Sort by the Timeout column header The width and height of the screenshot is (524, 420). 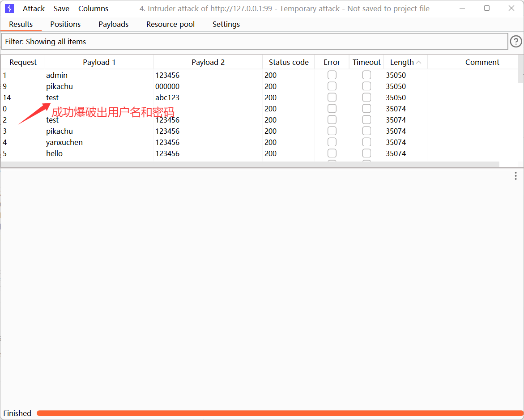coord(366,62)
